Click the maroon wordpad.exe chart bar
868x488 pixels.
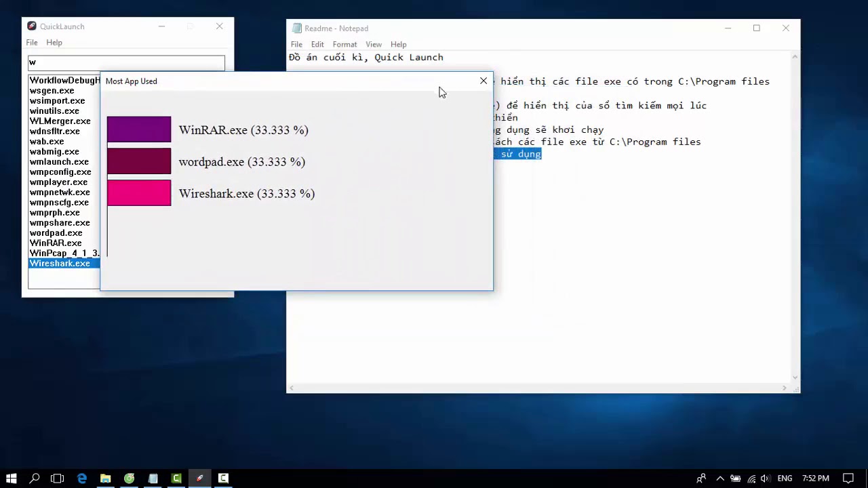coord(139,161)
